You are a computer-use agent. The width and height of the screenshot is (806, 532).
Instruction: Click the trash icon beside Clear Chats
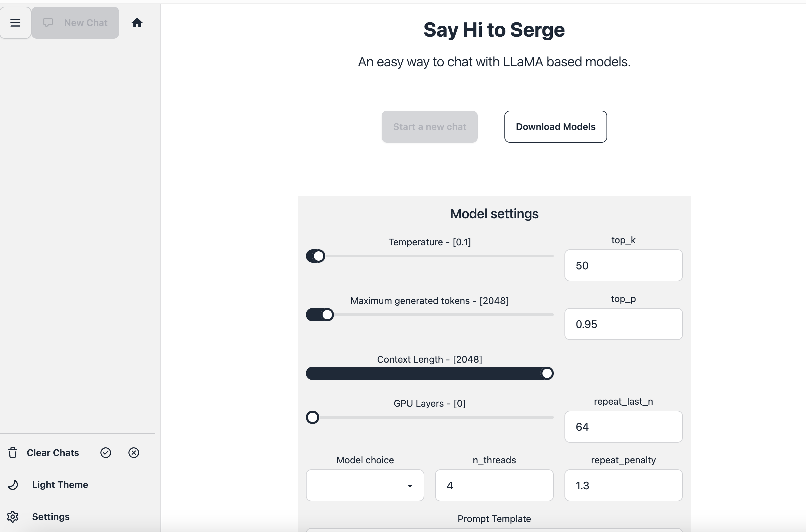[13, 453]
